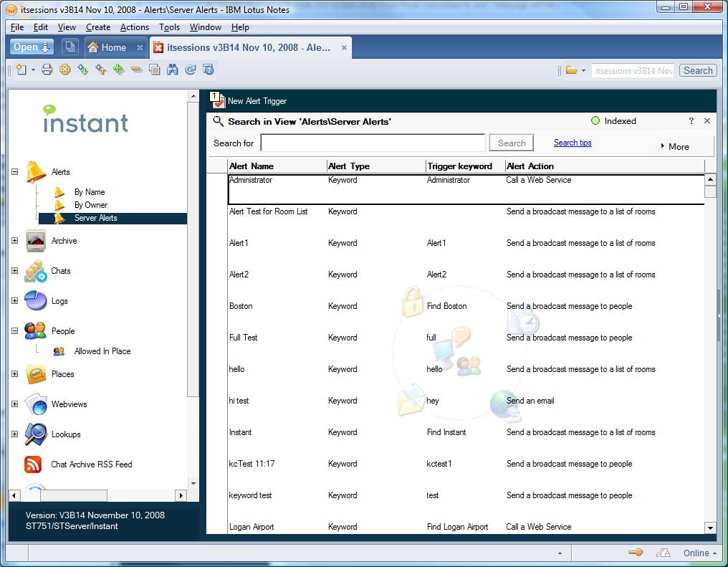Open the Tools menu
This screenshot has height=567, width=728.
point(170,27)
